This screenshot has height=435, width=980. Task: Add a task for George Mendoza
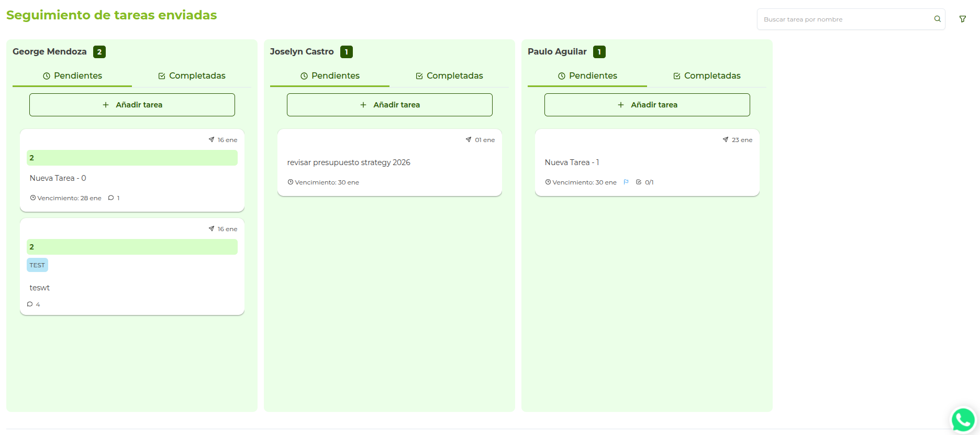click(132, 105)
